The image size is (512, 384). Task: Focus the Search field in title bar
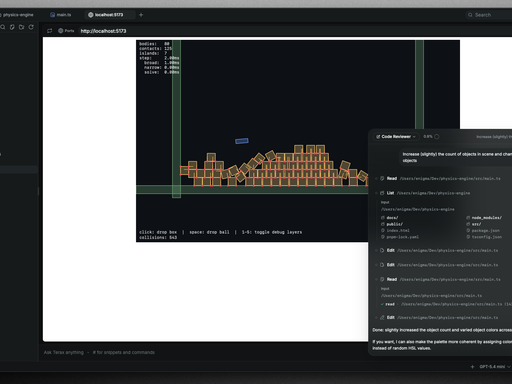click(x=488, y=15)
